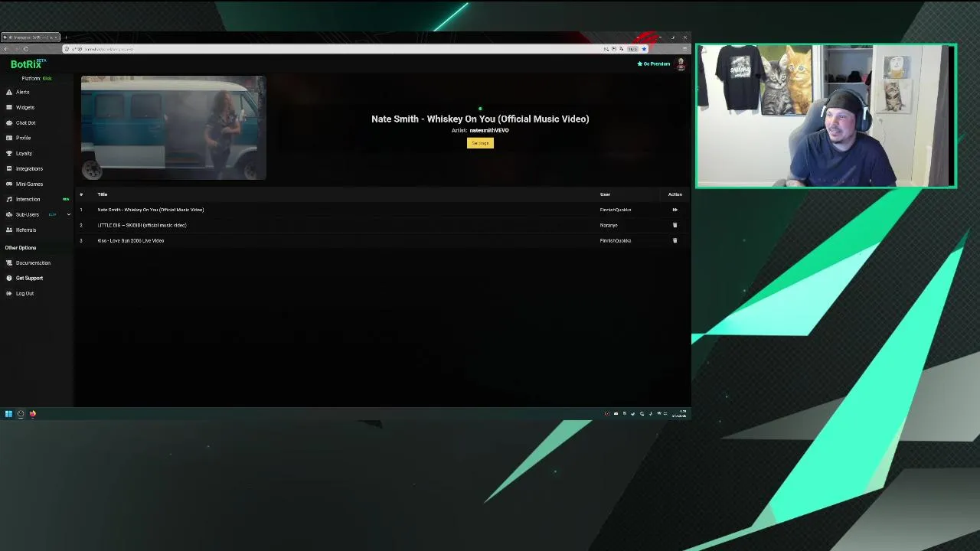Delete LITTLE BIG SKIBIDI from queue

[x=675, y=225]
